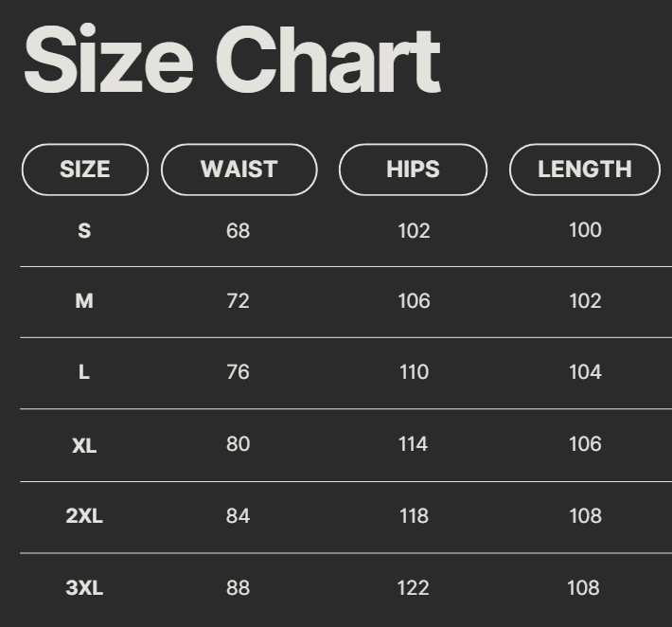Select the S size row label
The image size is (672, 627).
coord(84,230)
